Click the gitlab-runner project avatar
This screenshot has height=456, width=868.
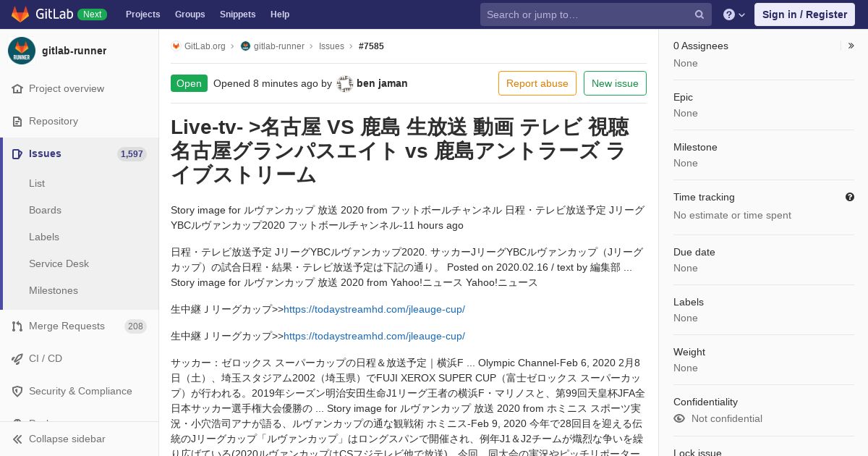point(22,51)
